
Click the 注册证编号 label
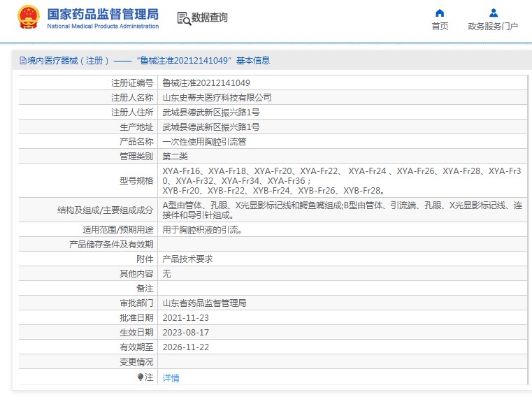[132, 82]
